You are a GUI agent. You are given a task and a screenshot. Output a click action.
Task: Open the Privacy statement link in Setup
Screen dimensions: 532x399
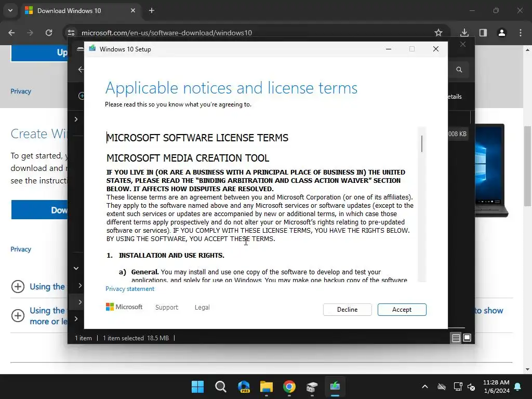pyautogui.click(x=129, y=289)
